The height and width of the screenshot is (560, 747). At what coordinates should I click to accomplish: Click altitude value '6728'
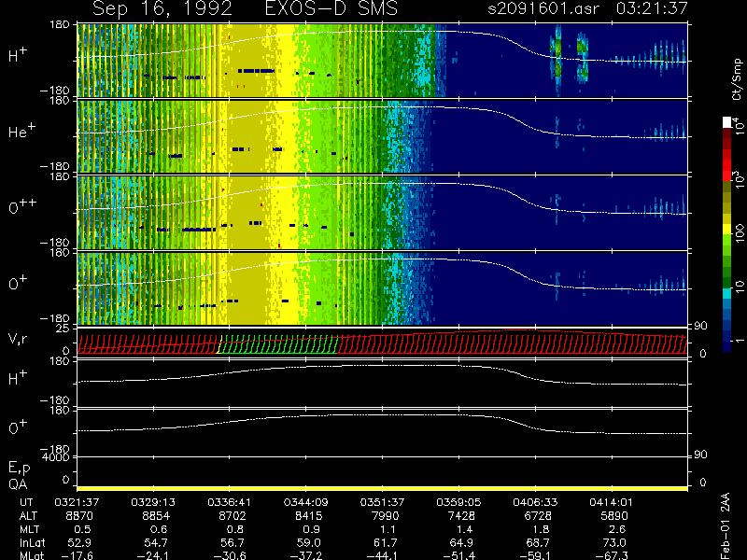[538, 516]
